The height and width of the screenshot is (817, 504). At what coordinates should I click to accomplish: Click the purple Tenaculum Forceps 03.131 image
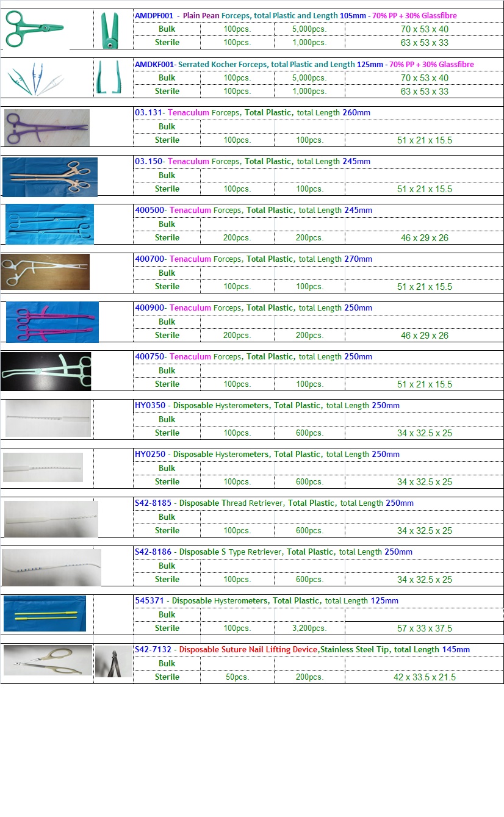pos(47,128)
